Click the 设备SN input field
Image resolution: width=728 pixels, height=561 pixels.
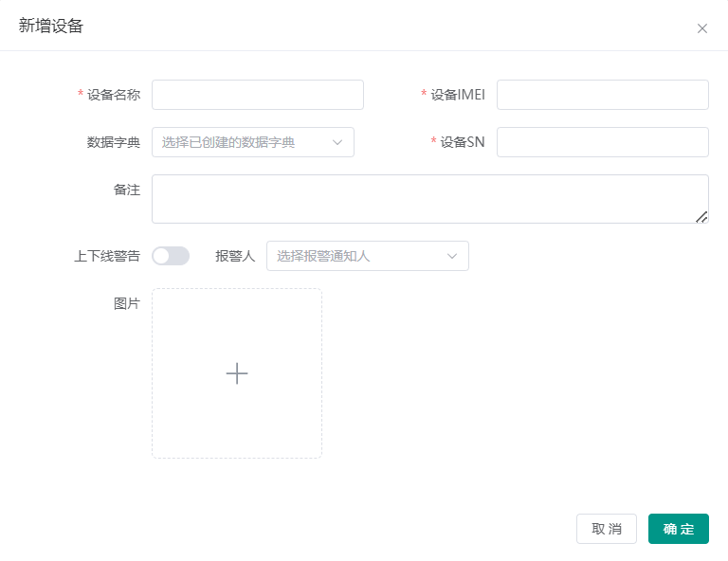point(603,142)
